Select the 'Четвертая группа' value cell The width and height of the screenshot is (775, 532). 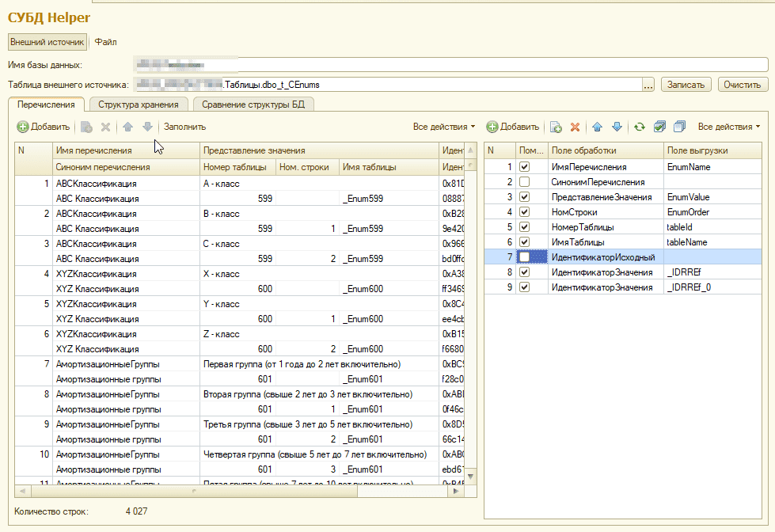pyautogui.click(x=319, y=454)
